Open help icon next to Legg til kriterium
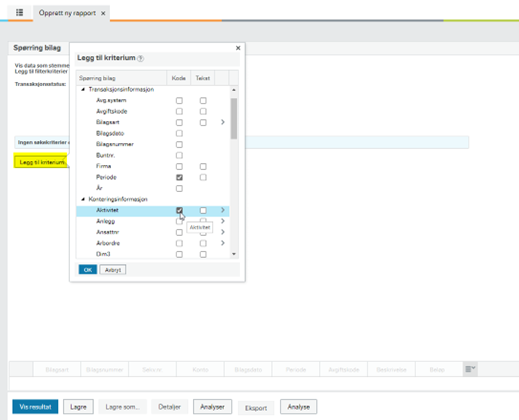 click(x=141, y=59)
